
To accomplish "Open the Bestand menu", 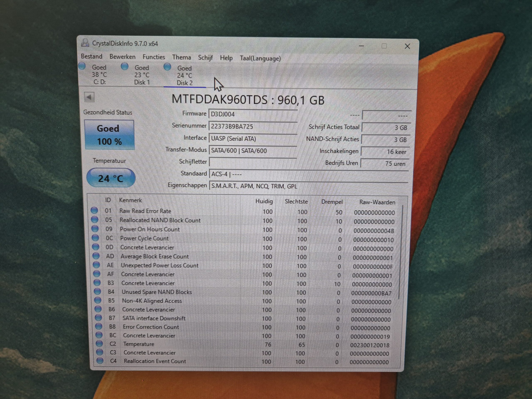I will point(92,56).
